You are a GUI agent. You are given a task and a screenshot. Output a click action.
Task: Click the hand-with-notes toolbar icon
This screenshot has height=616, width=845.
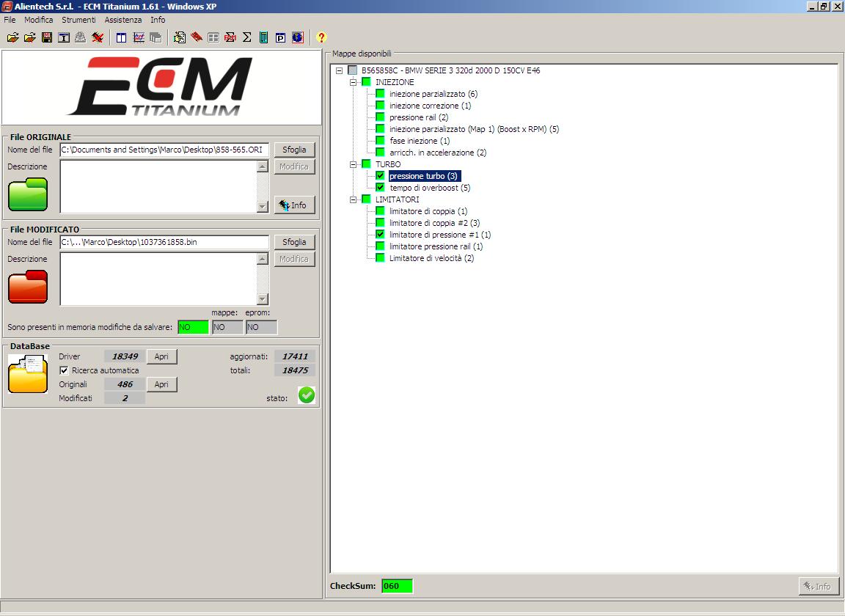(x=180, y=37)
